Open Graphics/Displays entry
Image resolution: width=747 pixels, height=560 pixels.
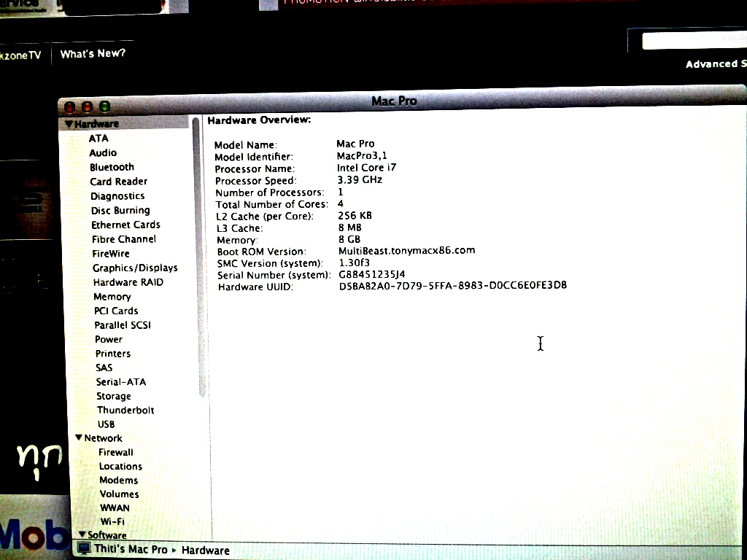[135, 268]
